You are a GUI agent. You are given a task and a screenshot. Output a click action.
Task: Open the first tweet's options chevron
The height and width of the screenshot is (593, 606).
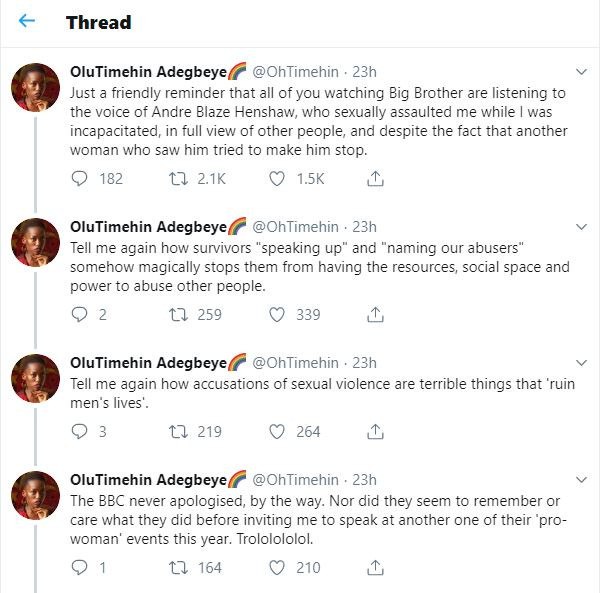point(583,72)
